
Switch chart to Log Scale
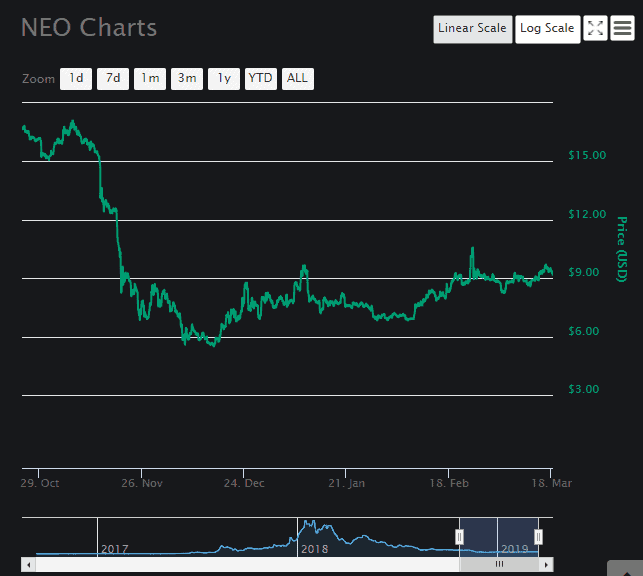click(x=547, y=29)
